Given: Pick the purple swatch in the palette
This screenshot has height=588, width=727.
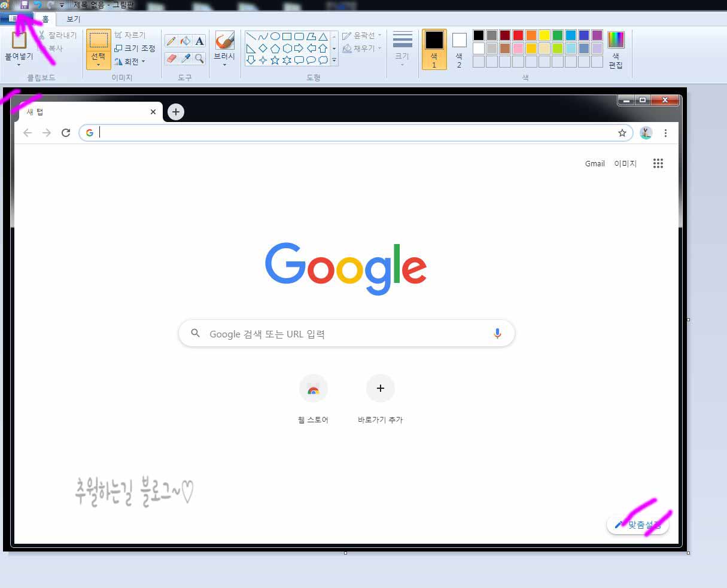Looking at the screenshot, I should pyautogui.click(x=597, y=35).
